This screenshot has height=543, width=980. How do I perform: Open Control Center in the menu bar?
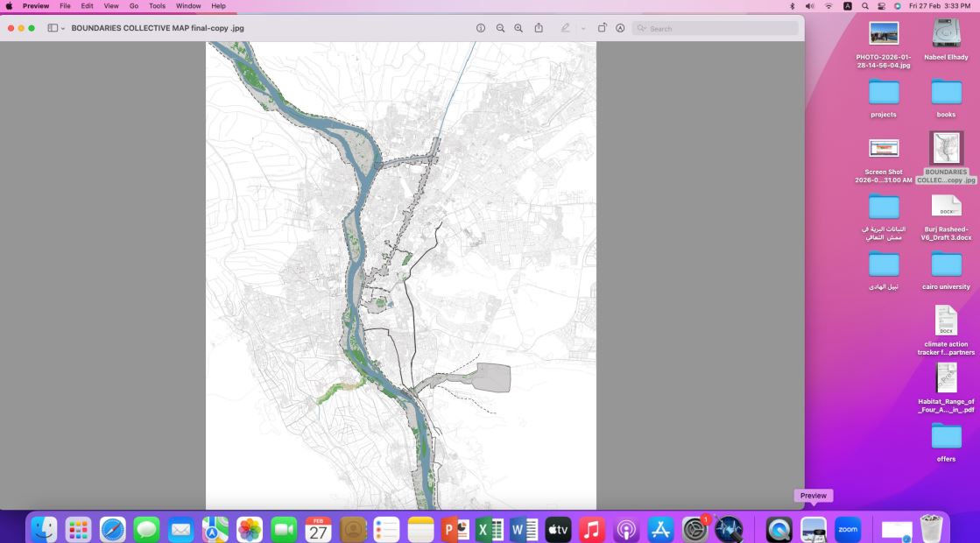click(881, 5)
